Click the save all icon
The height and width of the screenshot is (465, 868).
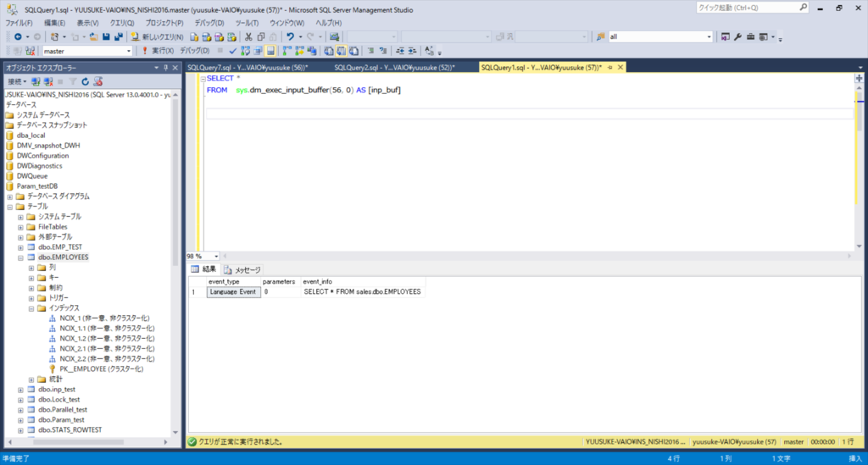coord(119,37)
